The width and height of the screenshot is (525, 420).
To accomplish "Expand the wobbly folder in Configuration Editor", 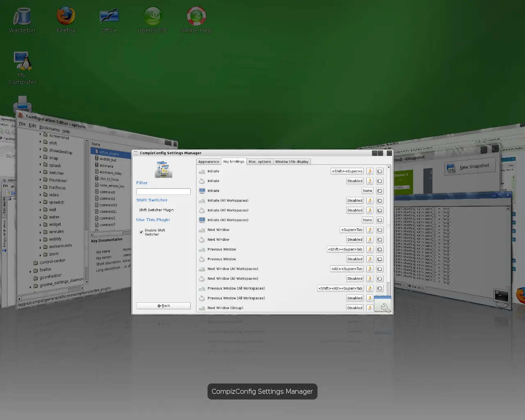I will [x=41, y=240].
